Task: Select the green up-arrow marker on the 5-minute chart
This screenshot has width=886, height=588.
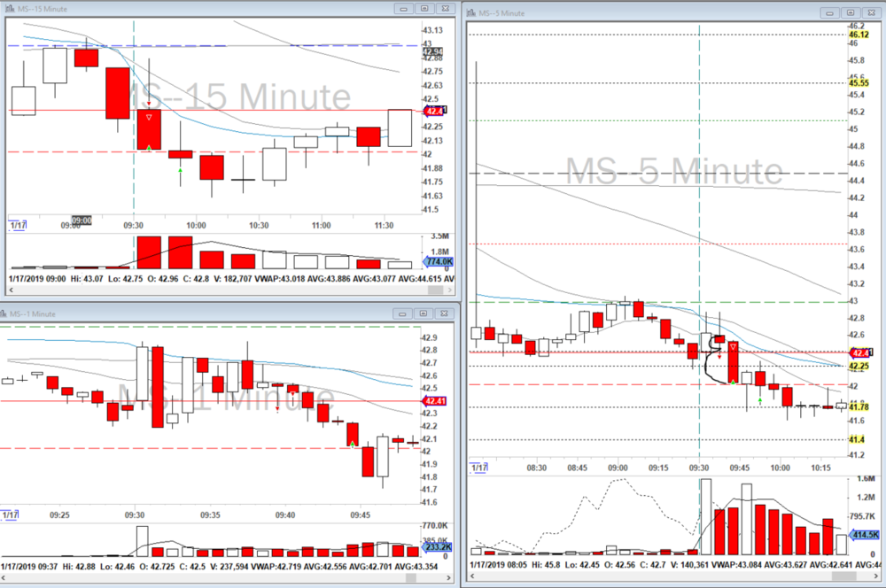Action: point(760,401)
